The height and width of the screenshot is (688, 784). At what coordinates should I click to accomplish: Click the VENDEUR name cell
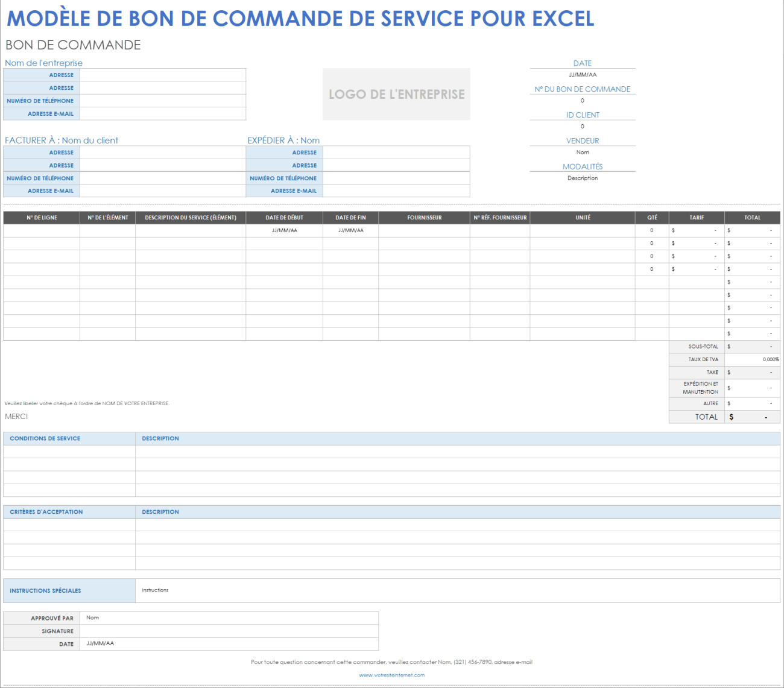coord(582,152)
